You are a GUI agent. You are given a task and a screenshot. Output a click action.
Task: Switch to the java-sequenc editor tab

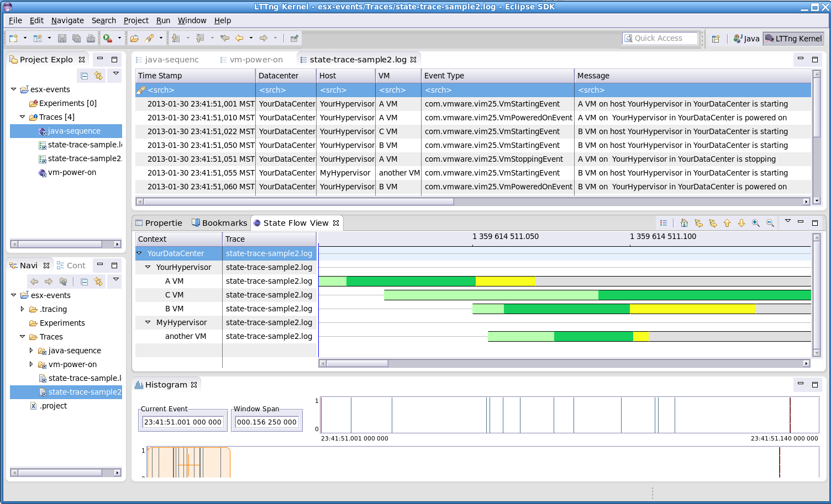coord(167,60)
